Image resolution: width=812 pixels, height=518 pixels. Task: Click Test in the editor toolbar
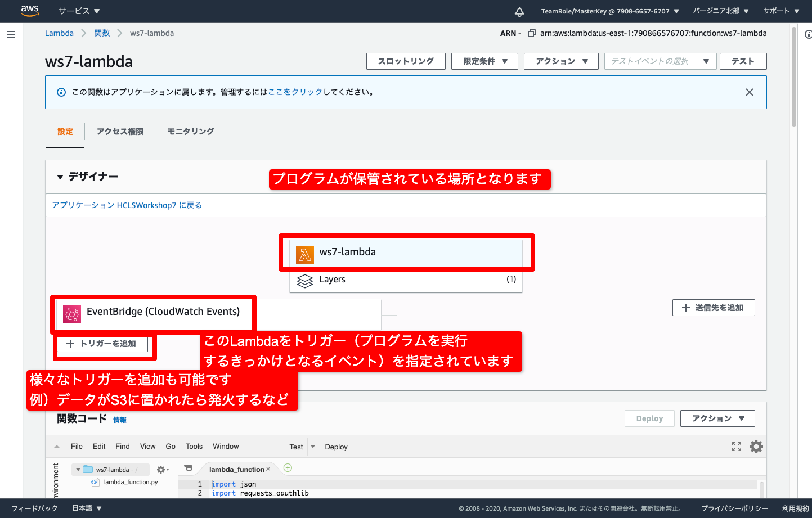pyautogui.click(x=296, y=447)
